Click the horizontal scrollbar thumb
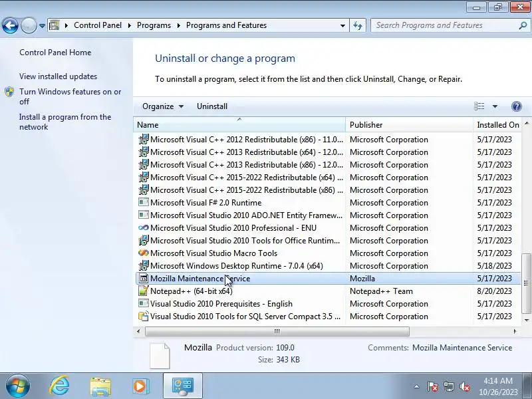The height and width of the screenshot is (399, 532). (x=277, y=331)
